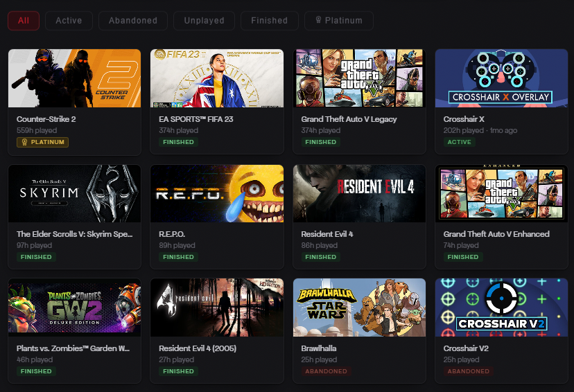Viewport: 574px width, 392px height.
Task: Click '202h played · 1mo ago' text
Action: [x=480, y=130]
